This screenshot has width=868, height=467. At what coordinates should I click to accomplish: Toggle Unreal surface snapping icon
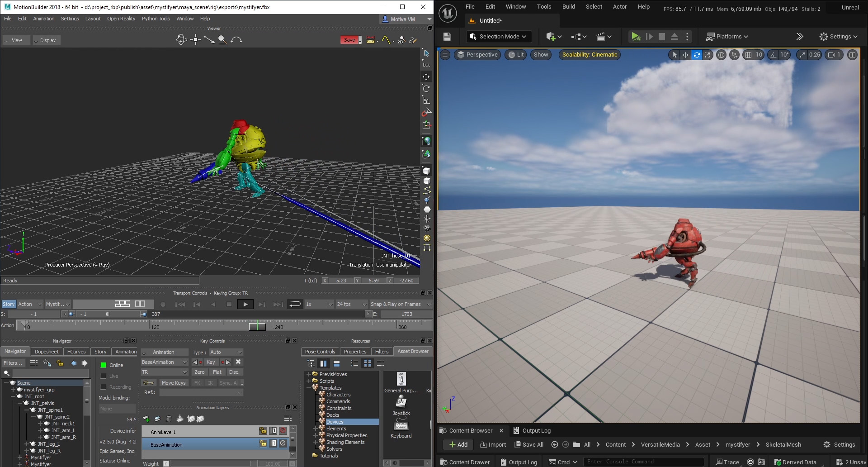point(735,55)
